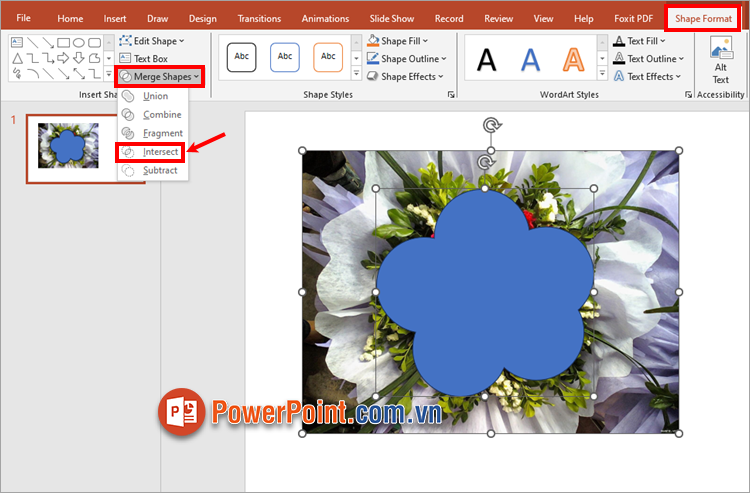The image size is (750, 493).
Task: Apply the black outline Abc shape style
Action: pos(242,57)
